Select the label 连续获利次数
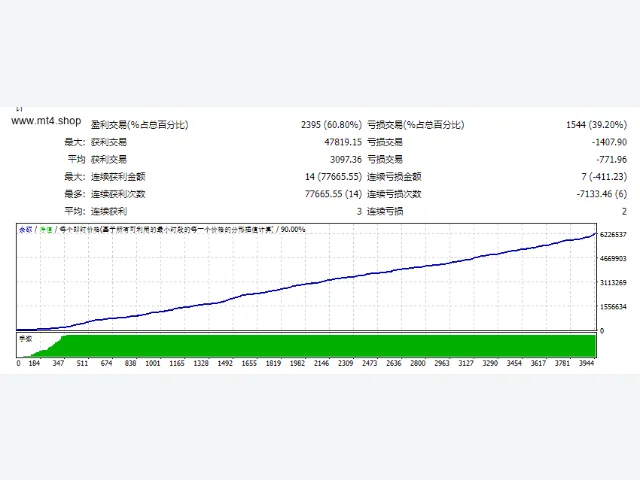Screen dimensions: 640x480 point(118,194)
